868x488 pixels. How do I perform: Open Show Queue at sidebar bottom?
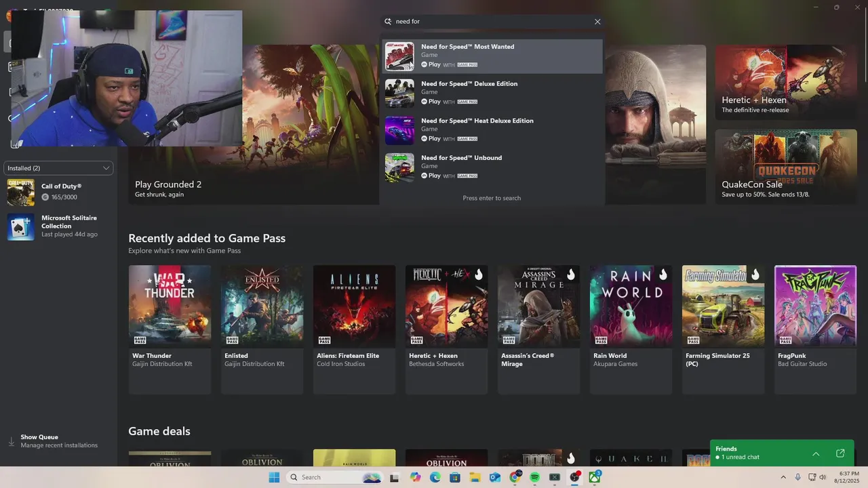[x=58, y=441]
